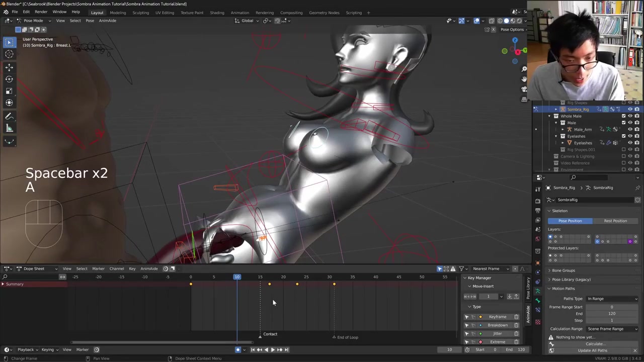Switch to the Animation workspace tab

pyautogui.click(x=239, y=13)
